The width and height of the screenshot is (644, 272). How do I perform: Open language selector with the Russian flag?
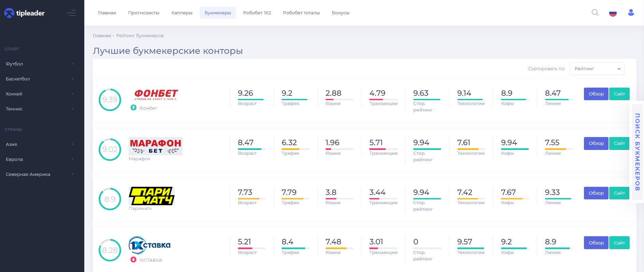point(613,13)
